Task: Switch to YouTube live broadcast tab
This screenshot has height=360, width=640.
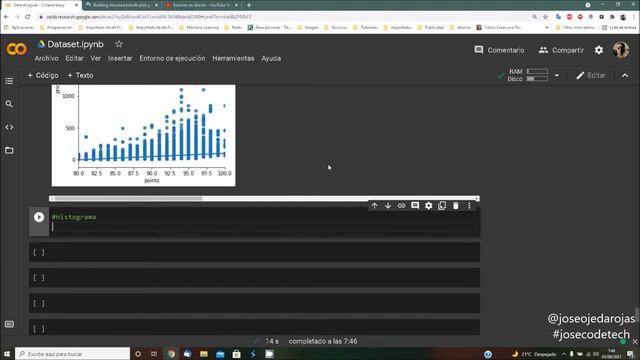Action: (201, 5)
